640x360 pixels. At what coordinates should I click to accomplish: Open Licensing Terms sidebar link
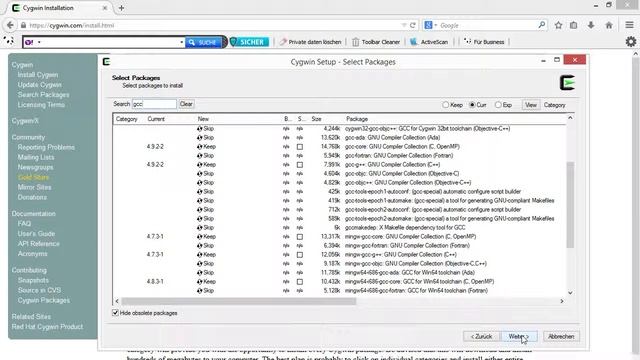tap(41, 104)
